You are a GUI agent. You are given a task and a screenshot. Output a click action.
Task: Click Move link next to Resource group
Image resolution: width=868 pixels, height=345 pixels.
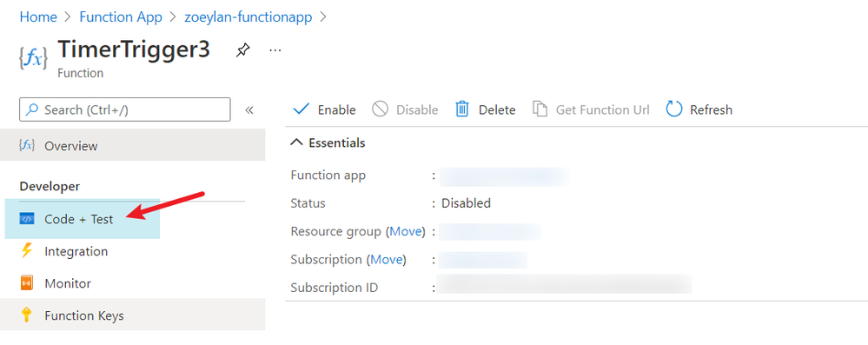(x=407, y=231)
